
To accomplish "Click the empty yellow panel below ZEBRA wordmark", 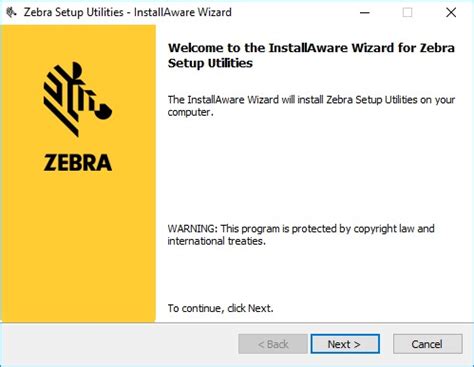I will tap(78, 247).
